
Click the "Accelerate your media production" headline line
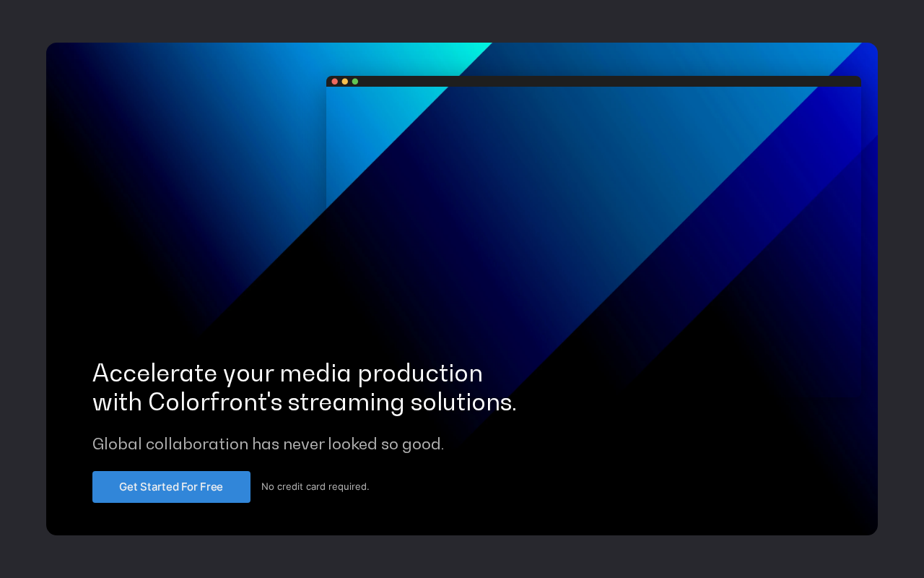287,374
